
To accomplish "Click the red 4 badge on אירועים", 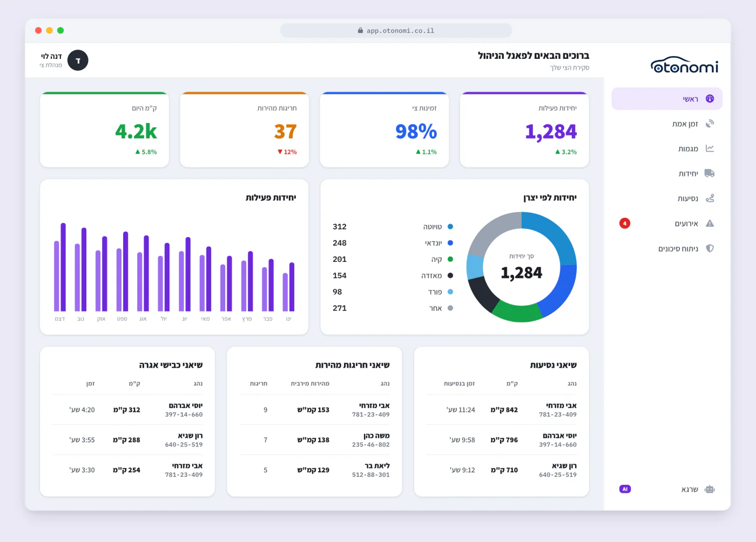I will tap(625, 223).
